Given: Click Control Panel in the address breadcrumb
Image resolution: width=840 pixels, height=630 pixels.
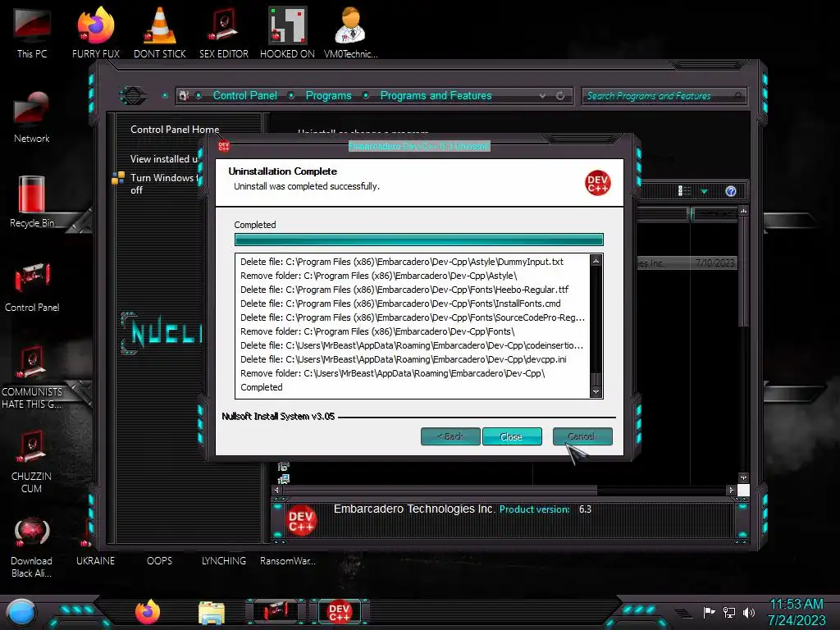Looking at the screenshot, I should tap(244, 95).
